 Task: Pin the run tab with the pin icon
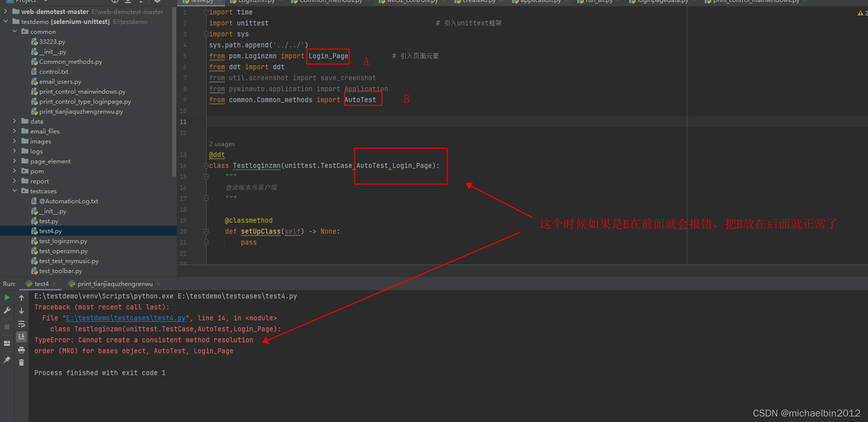tap(7, 360)
